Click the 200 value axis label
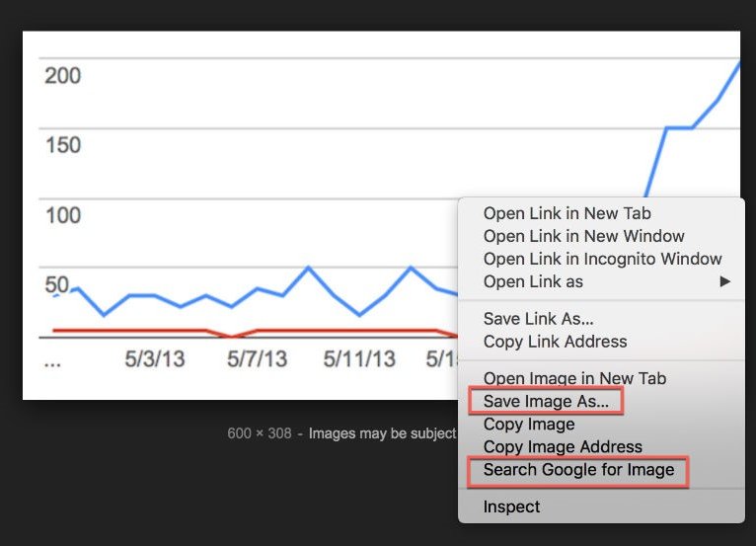 pyautogui.click(x=63, y=76)
